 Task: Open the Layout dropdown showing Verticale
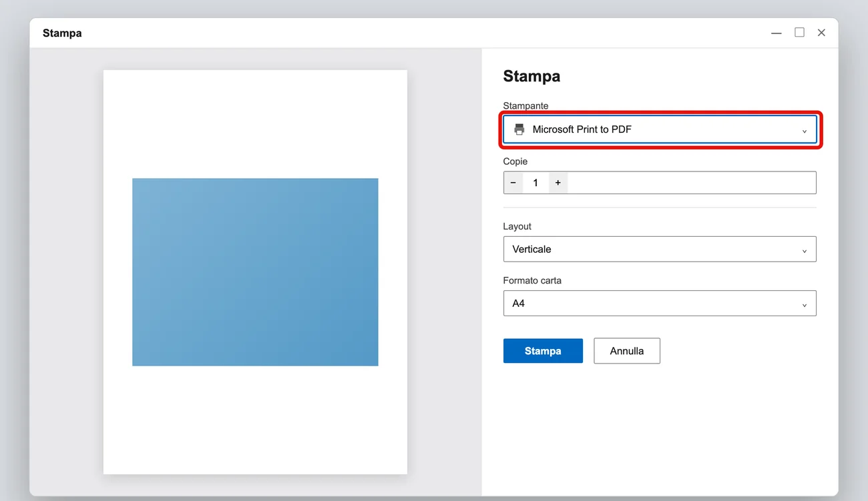660,249
